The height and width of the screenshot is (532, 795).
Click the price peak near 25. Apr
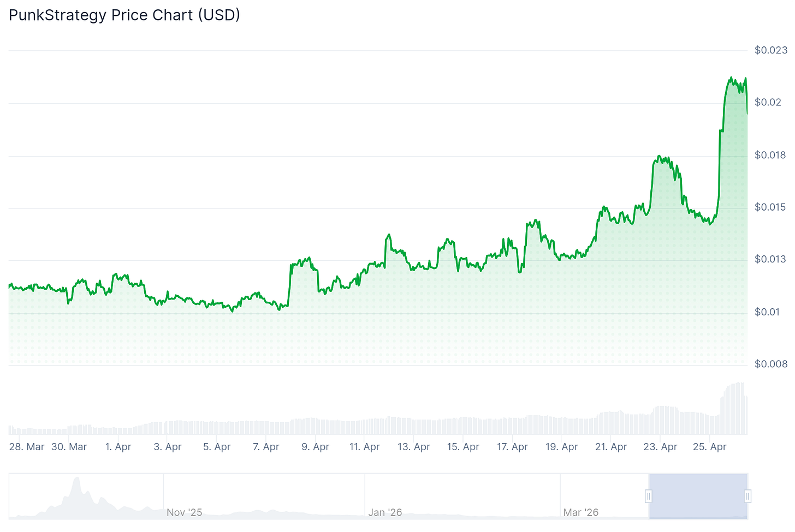tap(731, 79)
